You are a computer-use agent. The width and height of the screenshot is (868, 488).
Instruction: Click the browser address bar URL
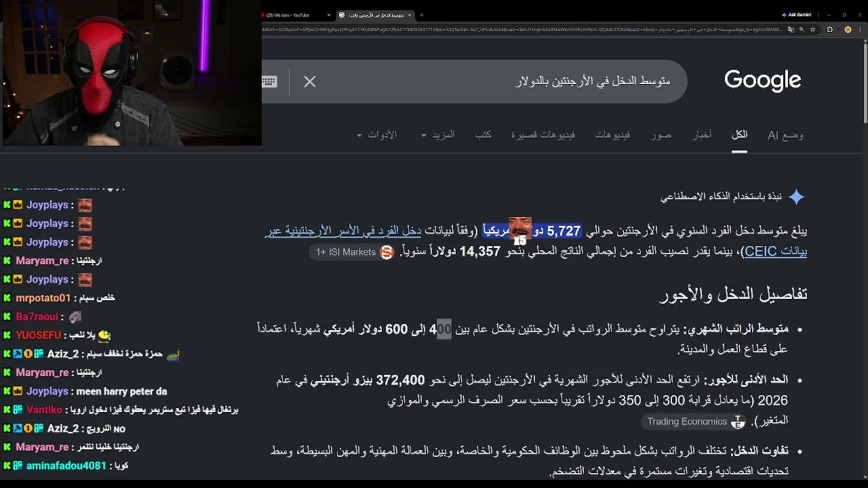coord(522,30)
